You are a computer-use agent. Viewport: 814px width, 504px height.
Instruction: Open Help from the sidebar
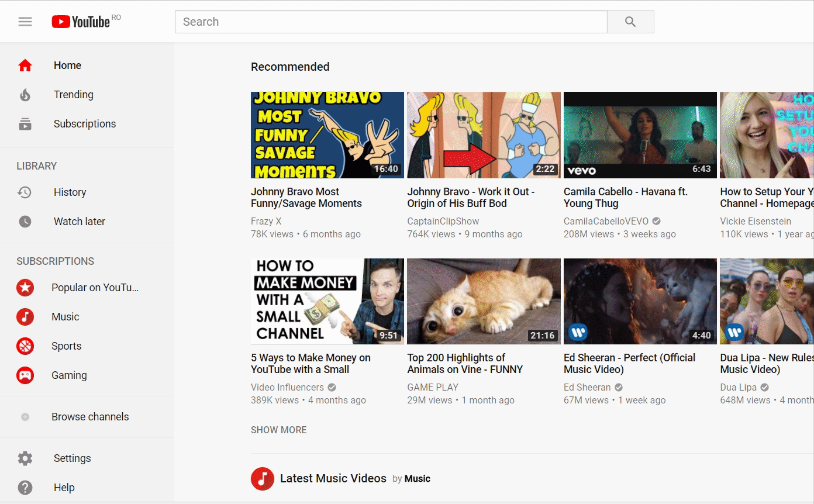[x=64, y=488]
